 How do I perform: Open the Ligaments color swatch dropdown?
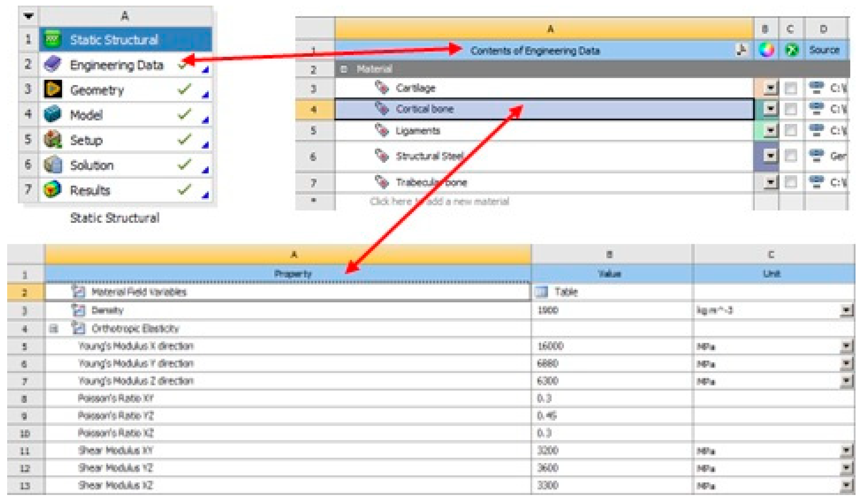click(770, 131)
